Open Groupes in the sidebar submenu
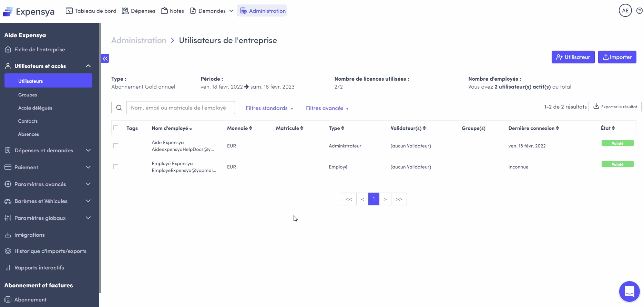 (28, 95)
